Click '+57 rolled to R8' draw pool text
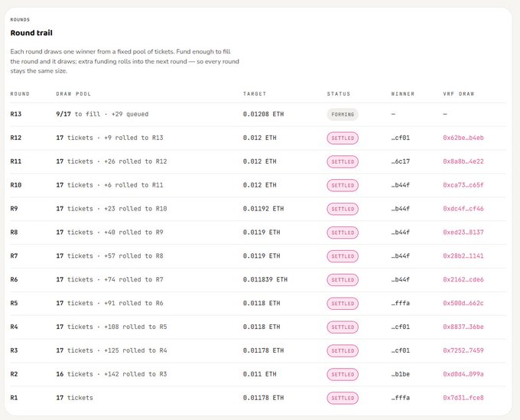The image size is (520, 420). point(134,256)
